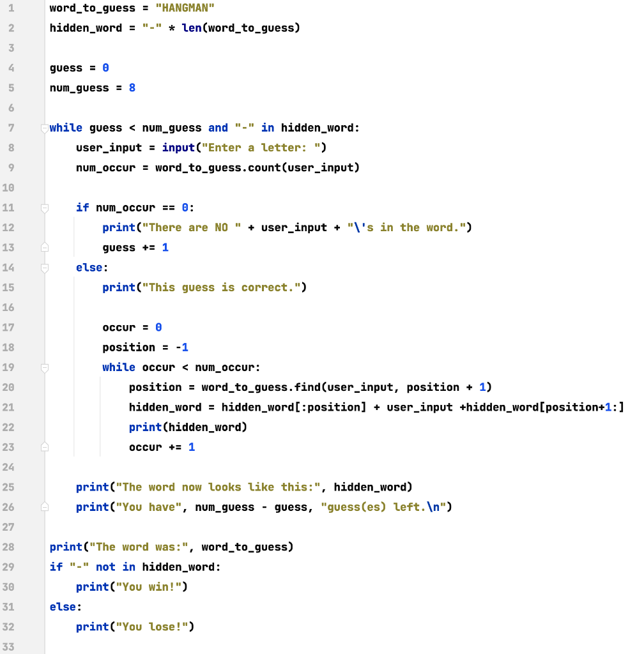
Task: Select line number 5 in the gutter
Action: coord(11,87)
